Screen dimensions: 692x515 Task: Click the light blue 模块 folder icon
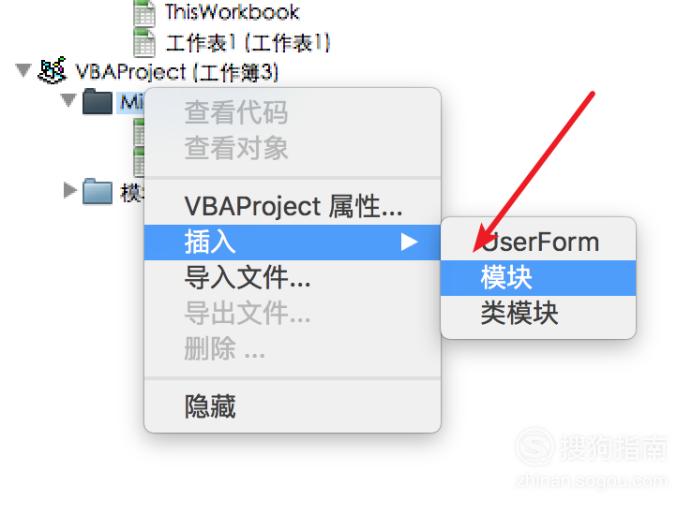tap(97, 192)
